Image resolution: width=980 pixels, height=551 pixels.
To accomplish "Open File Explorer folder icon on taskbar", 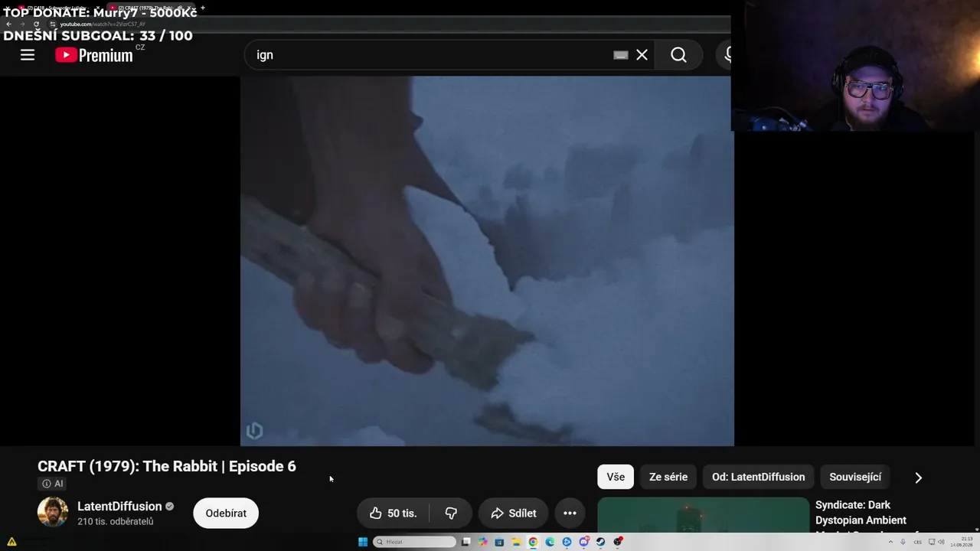I will [x=516, y=542].
